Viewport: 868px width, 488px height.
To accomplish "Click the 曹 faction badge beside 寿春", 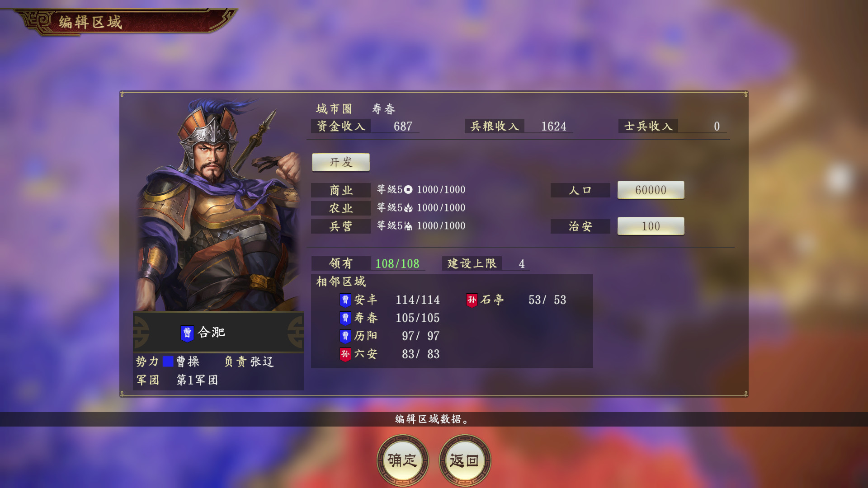I will pyautogui.click(x=345, y=318).
